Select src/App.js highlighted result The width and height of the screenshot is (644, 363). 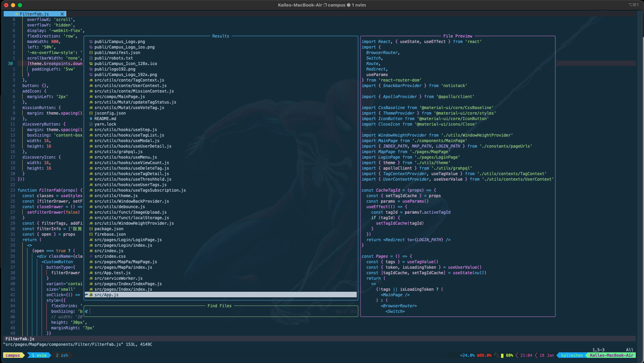[221, 295]
